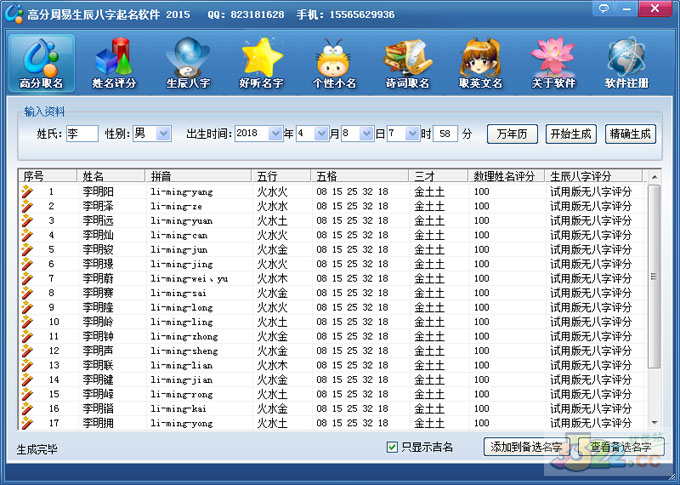Screen dimensions: 680x485
Task: Click the name list vertical scrollbar
Action: pos(655,300)
